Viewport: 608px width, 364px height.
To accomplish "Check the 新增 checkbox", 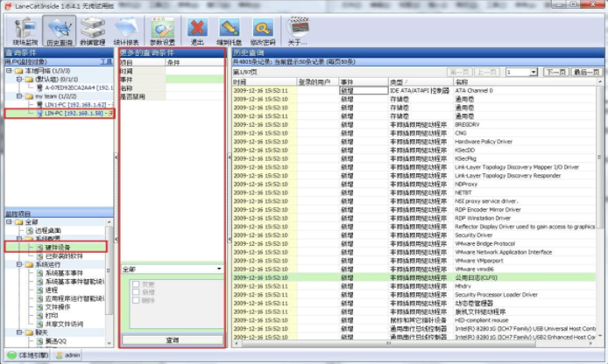I will click(135, 291).
